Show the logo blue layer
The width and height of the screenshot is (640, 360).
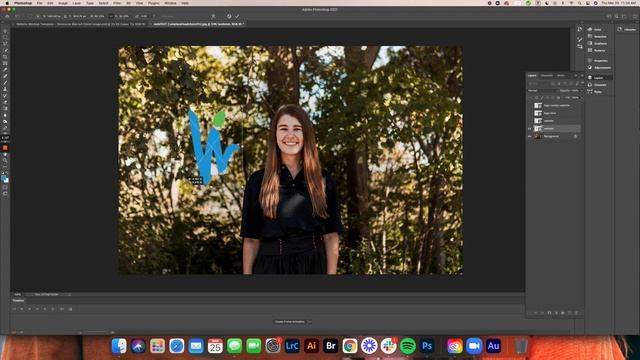click(x=530, y=113)
